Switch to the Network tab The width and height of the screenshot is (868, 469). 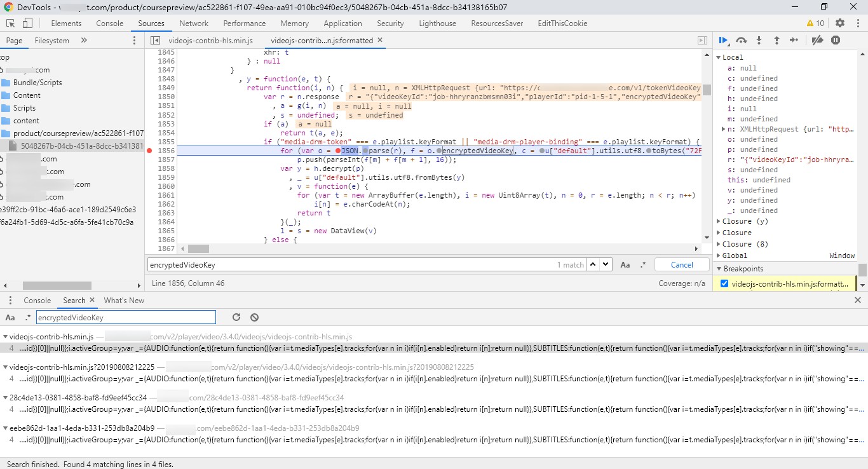(194, 23)
